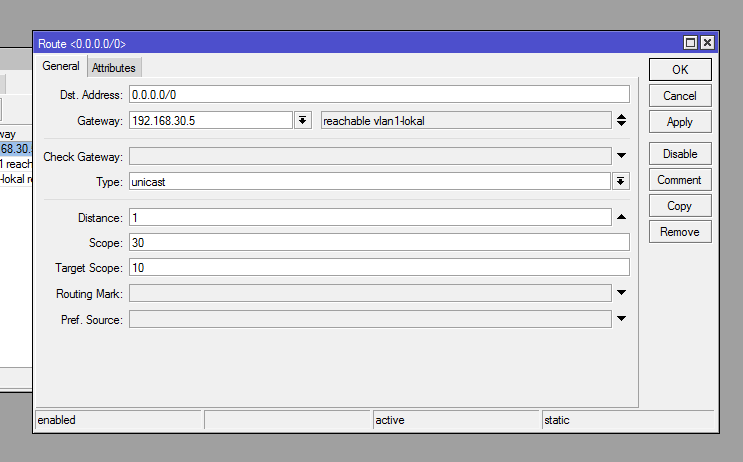Click the Scope field with value 30
The image size is (743, 462).
pyautogui.click(x=379, y=243)
